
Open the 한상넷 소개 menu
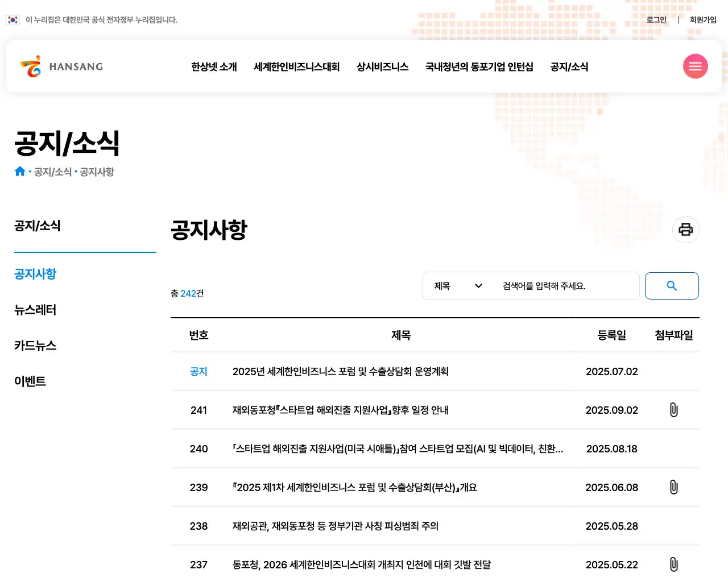(x=214, y=66)
